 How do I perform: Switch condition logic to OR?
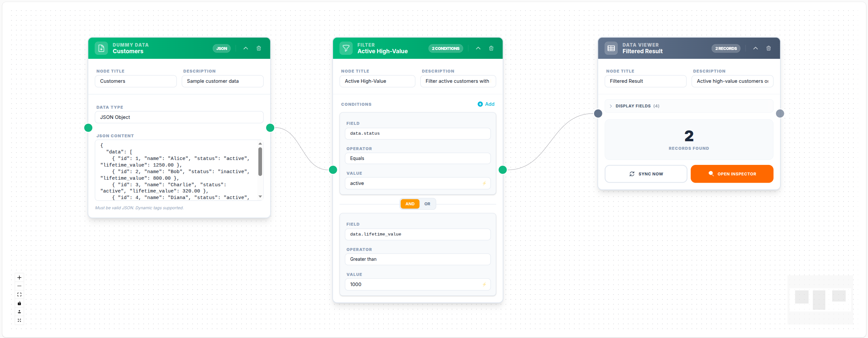click(x=427, y=204)
